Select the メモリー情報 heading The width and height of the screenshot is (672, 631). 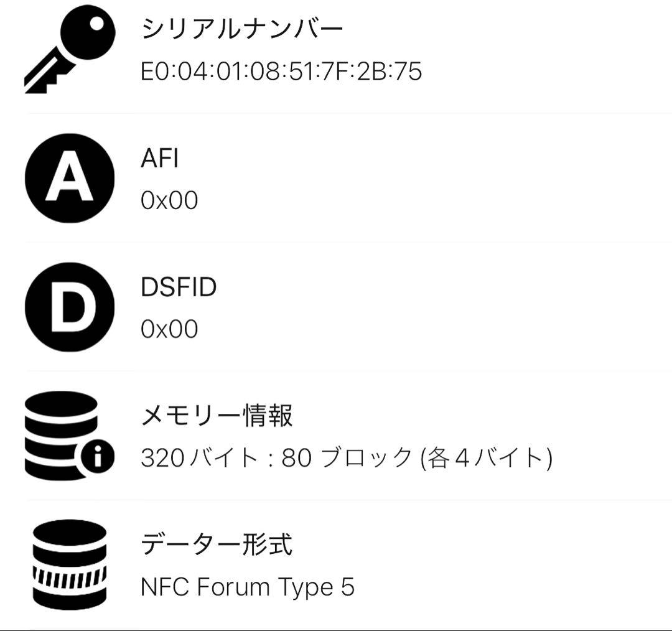(217, 416)
